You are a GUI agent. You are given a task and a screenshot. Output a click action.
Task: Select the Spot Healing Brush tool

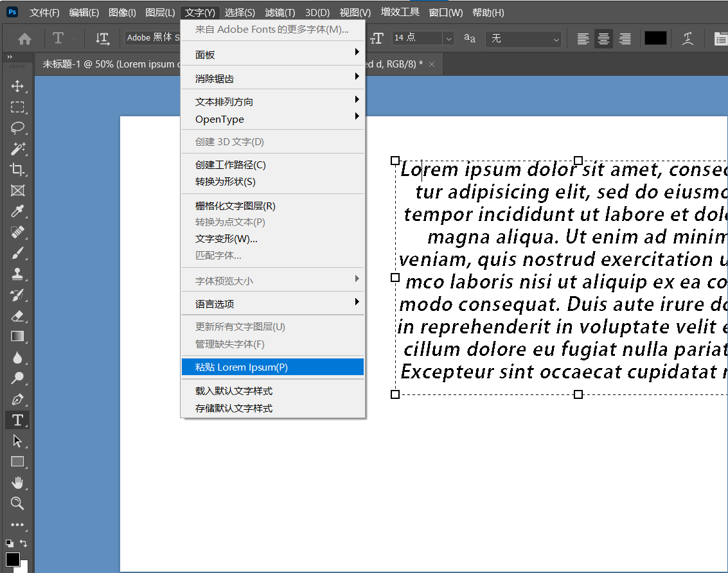click(x=17, y=232)
